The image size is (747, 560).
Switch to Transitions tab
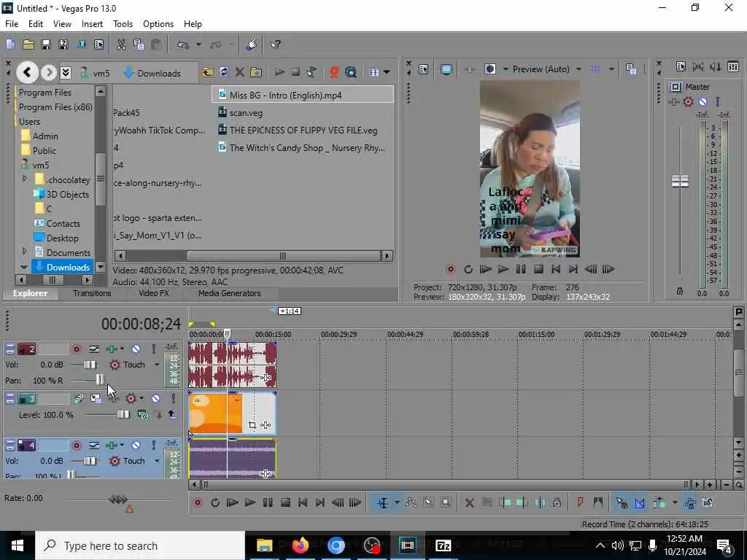coord(92,293)
